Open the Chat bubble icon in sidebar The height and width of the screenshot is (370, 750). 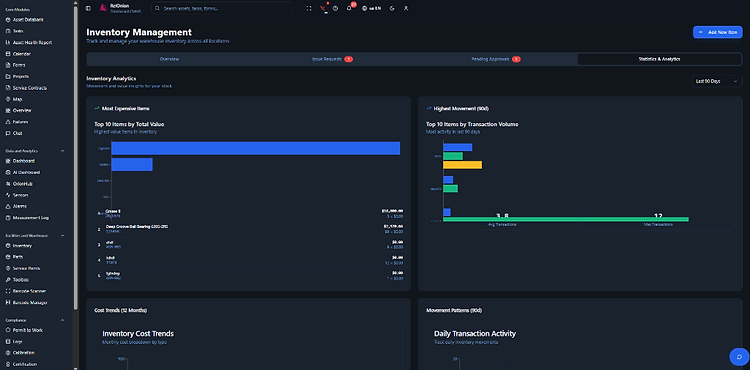tap(8, 133)
